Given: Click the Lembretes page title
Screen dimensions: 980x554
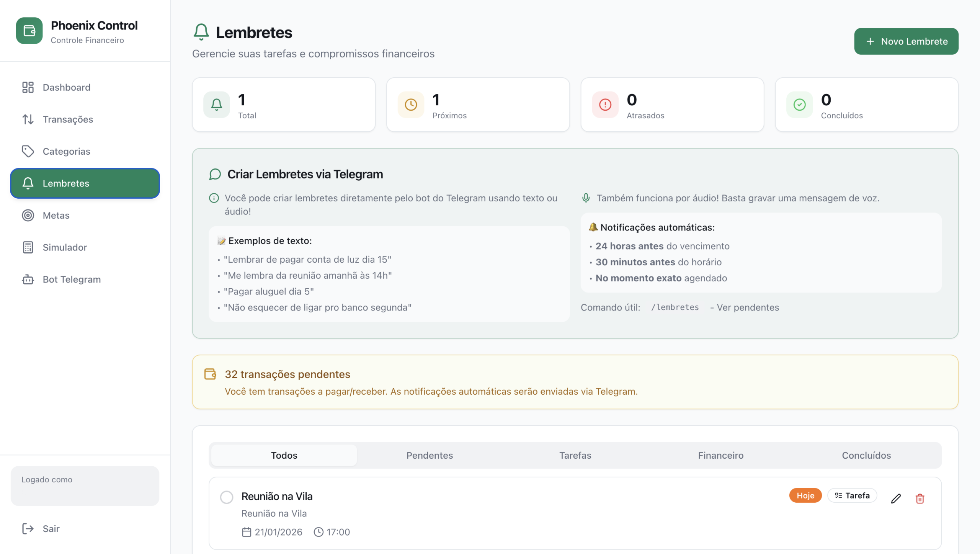Looking at the screenshot, I should (x=254, y=33).
